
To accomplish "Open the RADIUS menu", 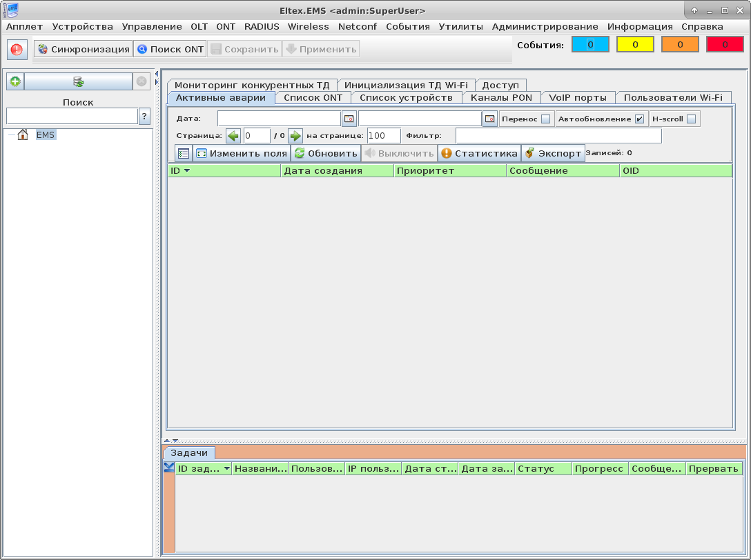I will coord(262,27).
